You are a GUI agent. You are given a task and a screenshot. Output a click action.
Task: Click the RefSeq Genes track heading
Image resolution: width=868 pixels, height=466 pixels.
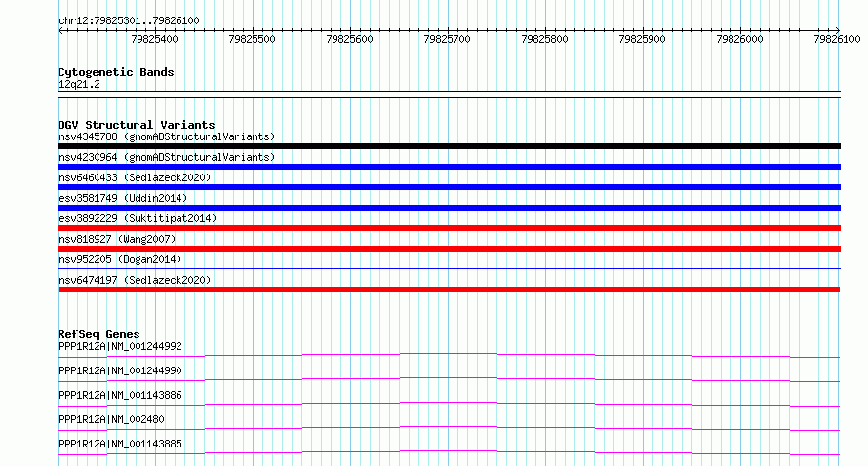point(99,334)
